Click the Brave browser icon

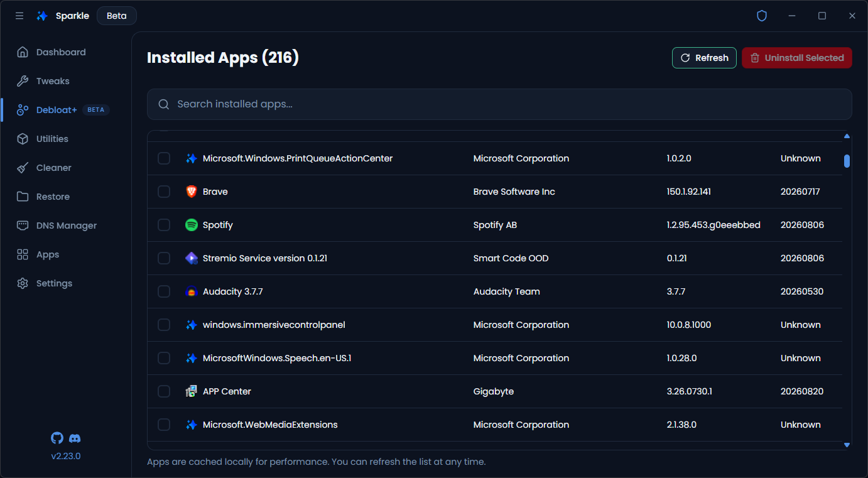coord(192,192)
